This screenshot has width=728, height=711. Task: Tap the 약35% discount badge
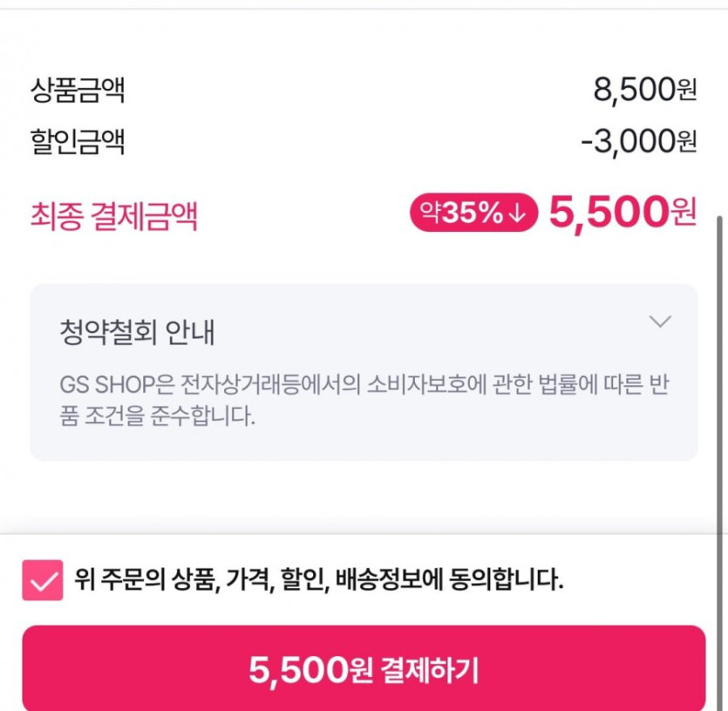click(x=473, y=213)
